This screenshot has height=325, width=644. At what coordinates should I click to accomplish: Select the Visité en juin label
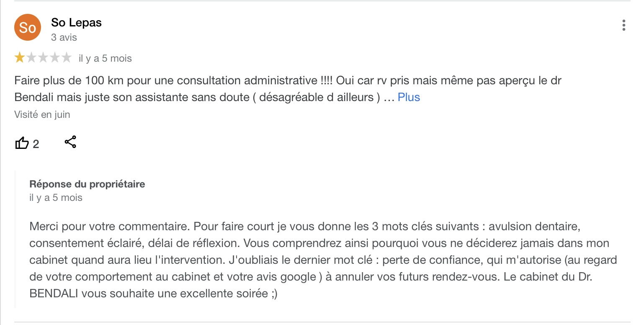42,114
